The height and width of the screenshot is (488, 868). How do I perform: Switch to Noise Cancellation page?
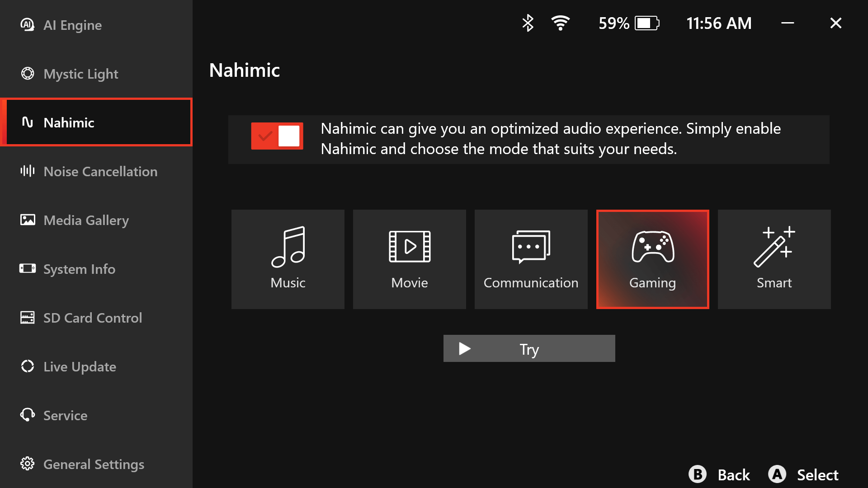click(96, 171)
